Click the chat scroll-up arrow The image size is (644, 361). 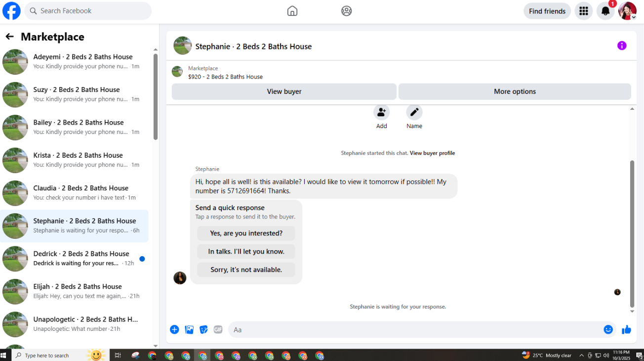(632, 109)
